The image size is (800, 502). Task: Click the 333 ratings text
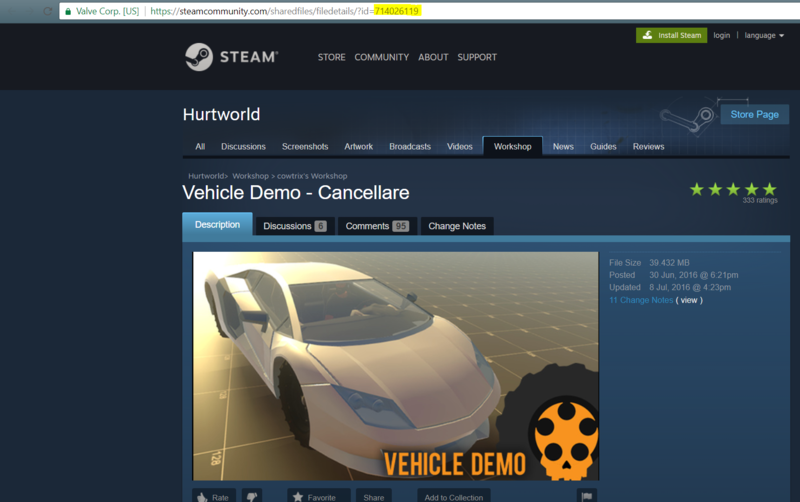coord(760,200)
